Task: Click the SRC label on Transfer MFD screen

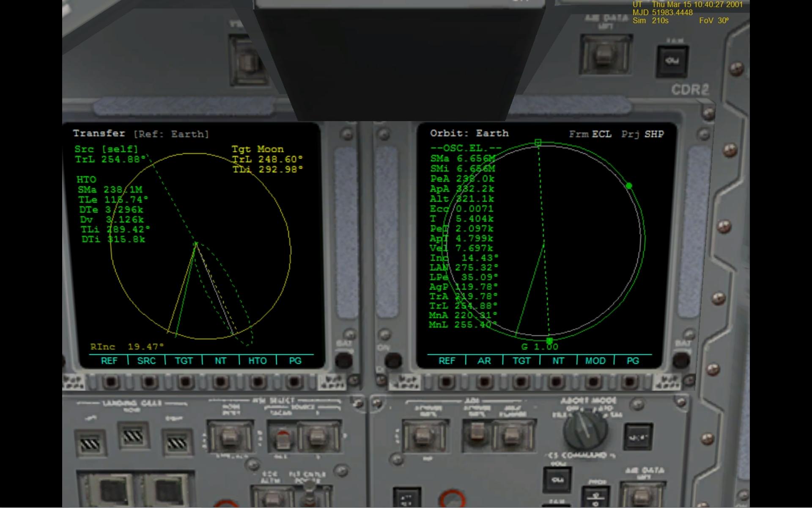Action: coord(146,361)
